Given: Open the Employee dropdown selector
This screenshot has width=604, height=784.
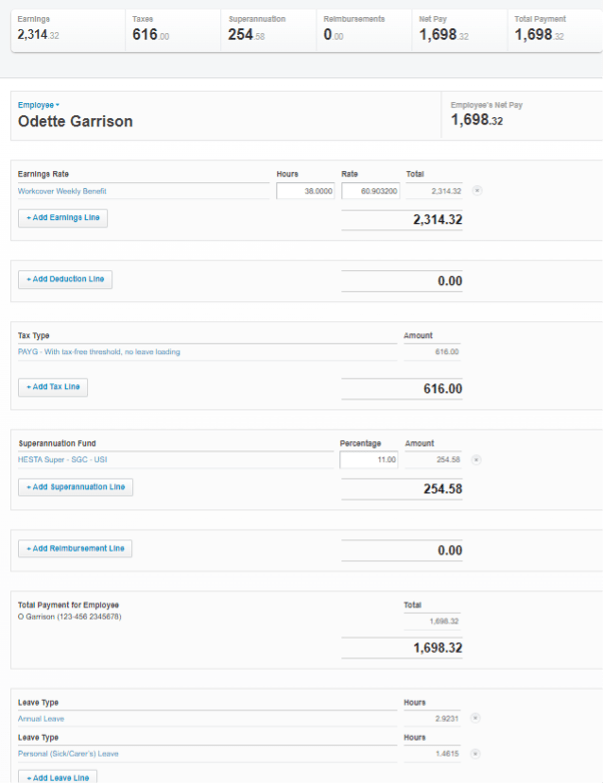Looking at the screenshot, I should pyautogui.click(x=38, y=105).
